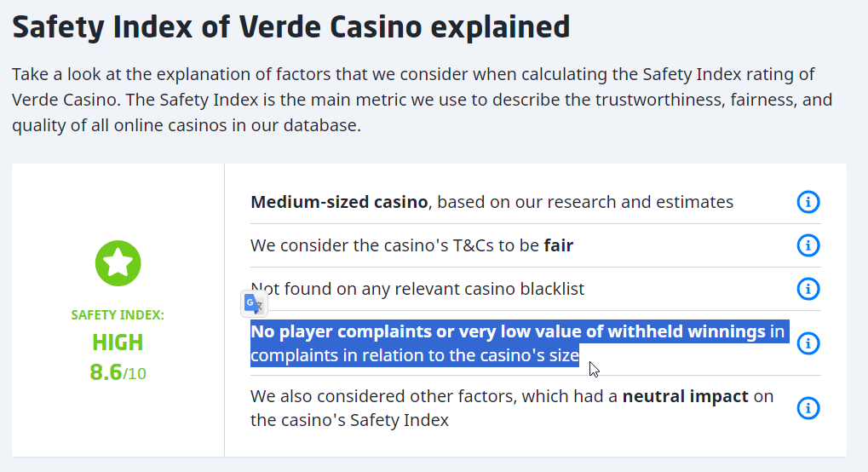
Task: Click the bold "Medium-sized casino" text
Action: pyautogui.click(x=339, y=203)
